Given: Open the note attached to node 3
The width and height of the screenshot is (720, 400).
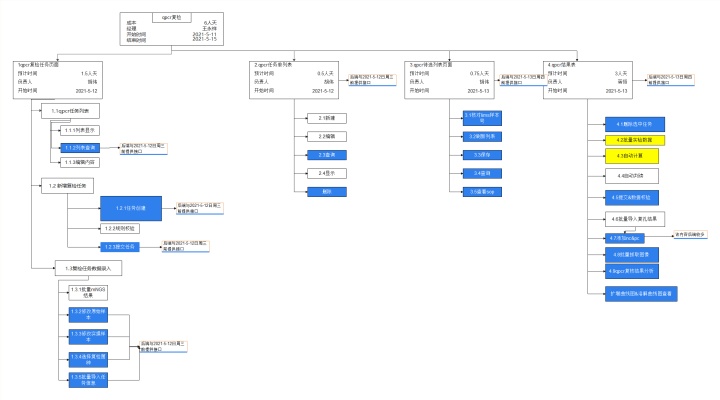Looking at the screenshot, I should [x=523, y=80].
